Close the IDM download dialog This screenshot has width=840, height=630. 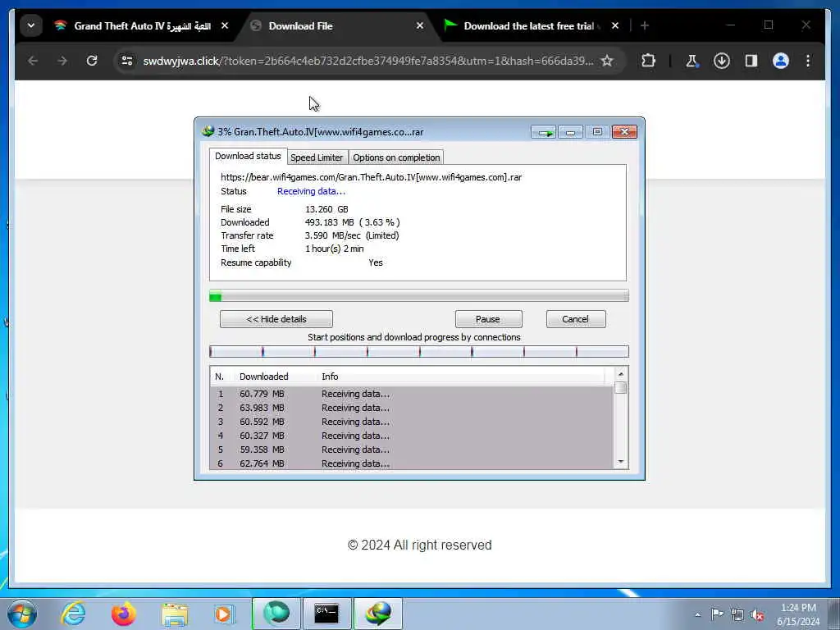[624, 132]
